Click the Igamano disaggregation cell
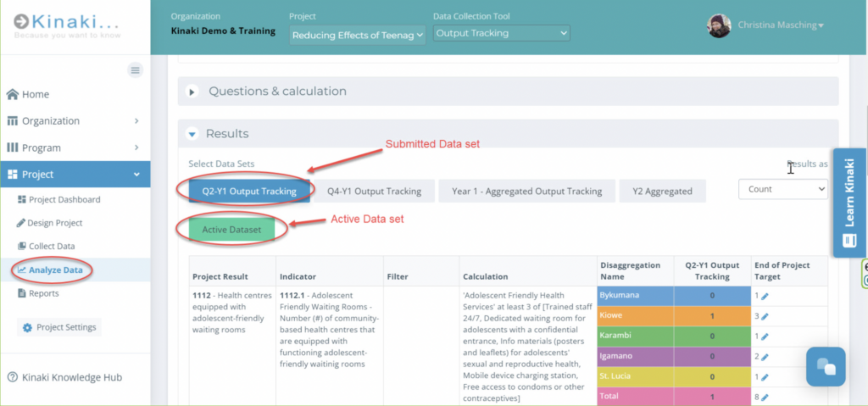868x406 pixels. click(x=636, y=357)
